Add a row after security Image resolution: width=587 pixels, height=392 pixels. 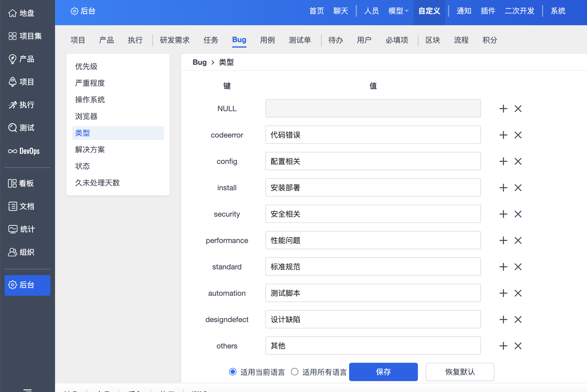[503, 214]
